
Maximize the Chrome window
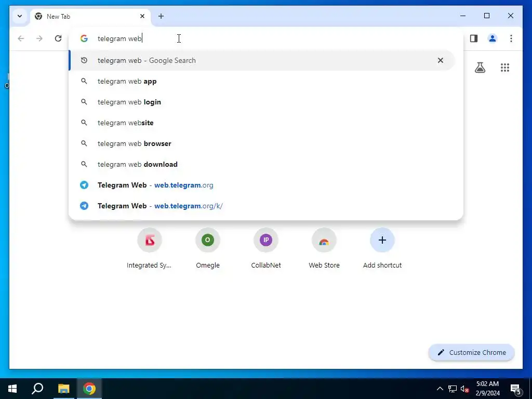(x=486, y=16)
